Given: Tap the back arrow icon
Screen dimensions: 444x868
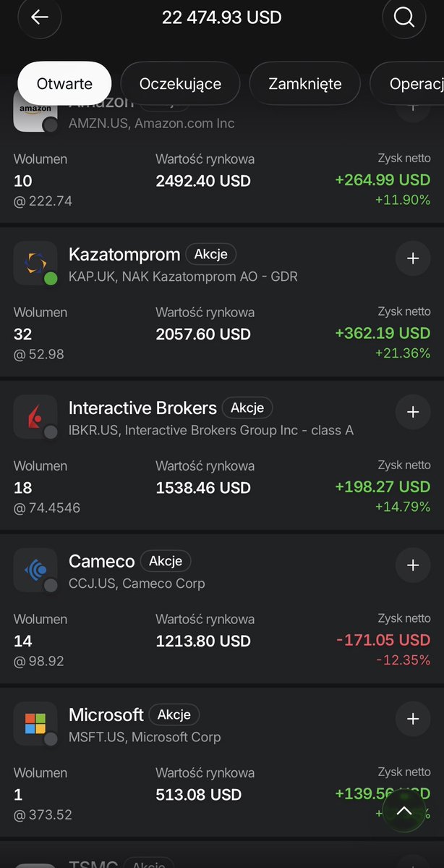Looking at the screenshot, I should tap(40, 17).
